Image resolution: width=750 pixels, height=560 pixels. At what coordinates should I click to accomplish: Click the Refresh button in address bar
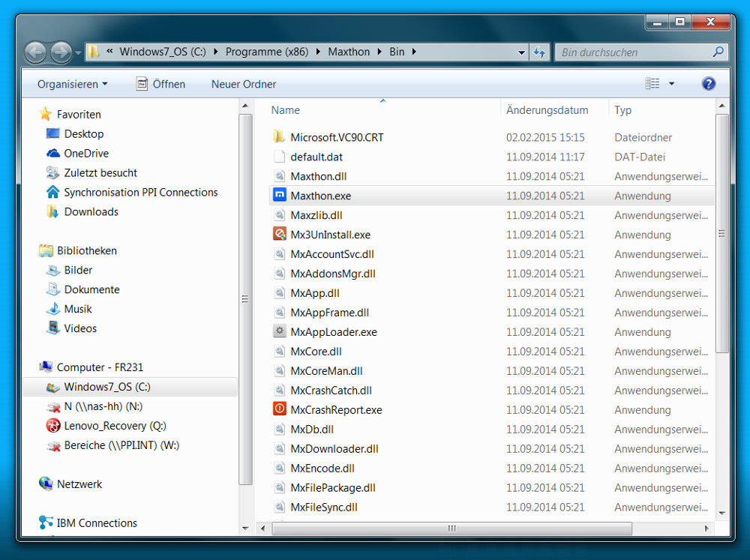539,52
